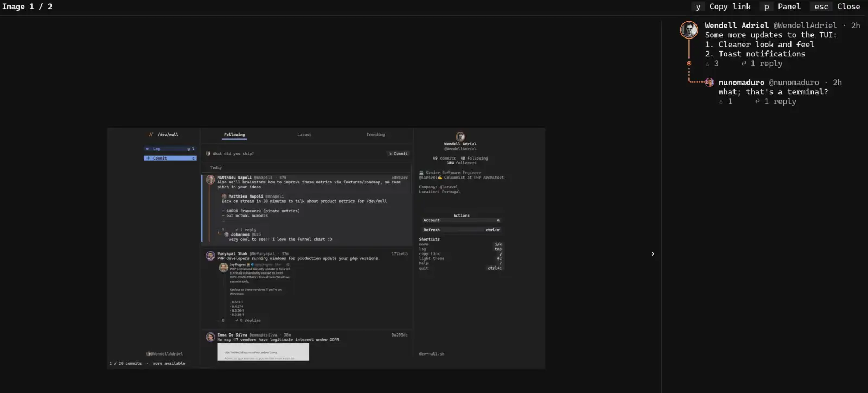Viewport: 868px width, 393px height.
Task: Click the Following tab in the screenshot
Action: coord(234,135)
